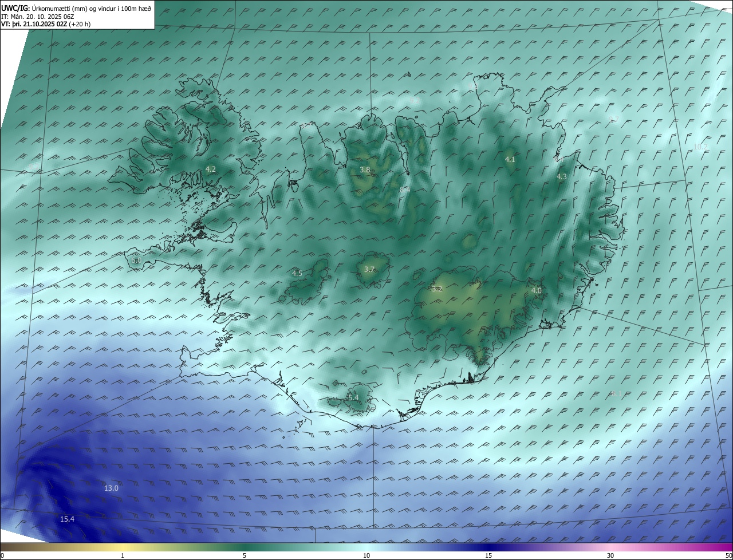
Task: Click the 5.4 value near south coast
Action: click(353, 398)
